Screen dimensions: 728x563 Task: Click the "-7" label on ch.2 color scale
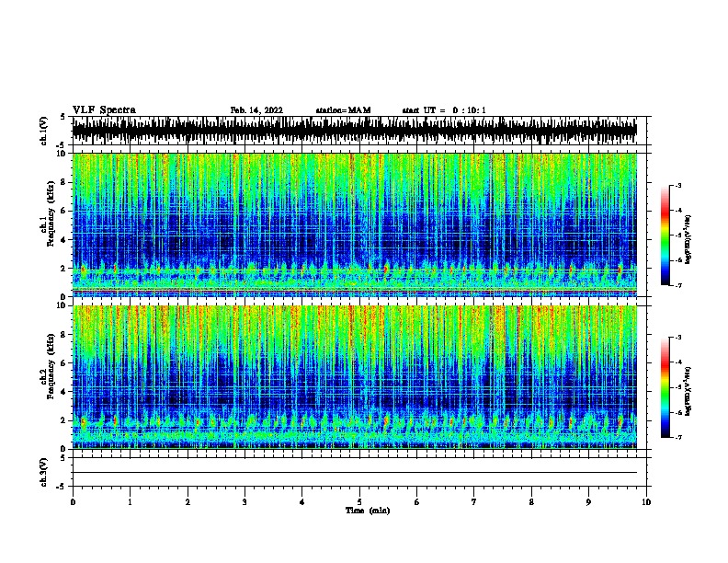coord(678,437)
